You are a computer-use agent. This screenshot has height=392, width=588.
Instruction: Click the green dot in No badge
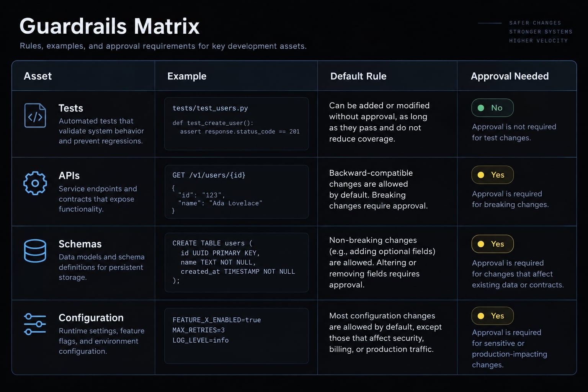pyautogui.click(x=481, y=108)
